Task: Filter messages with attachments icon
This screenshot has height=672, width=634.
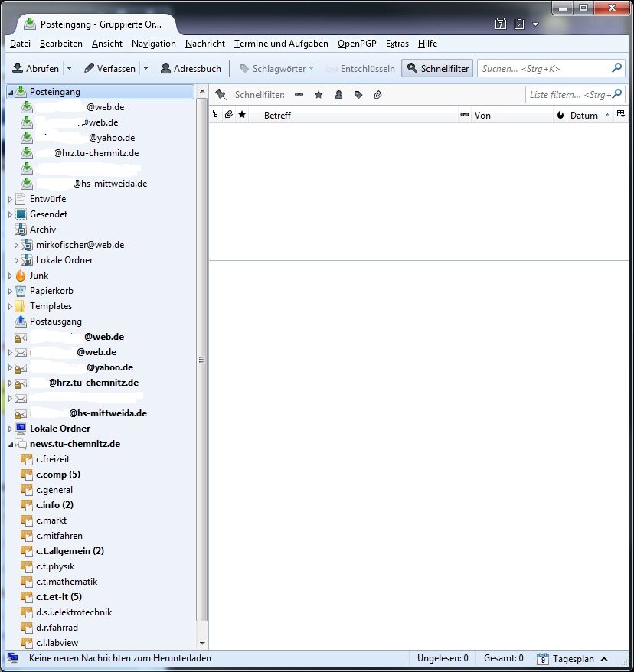Action: 378,95
